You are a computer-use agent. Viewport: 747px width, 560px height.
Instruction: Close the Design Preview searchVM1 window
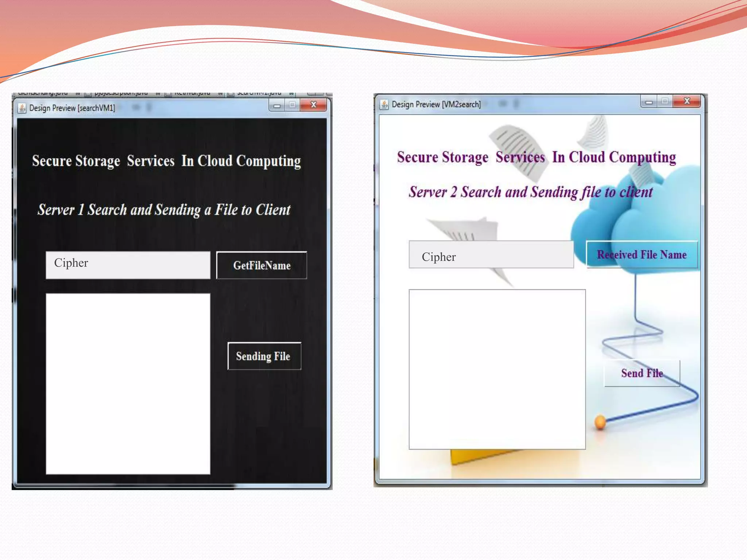pyautogui.click(x=313, y=105)
